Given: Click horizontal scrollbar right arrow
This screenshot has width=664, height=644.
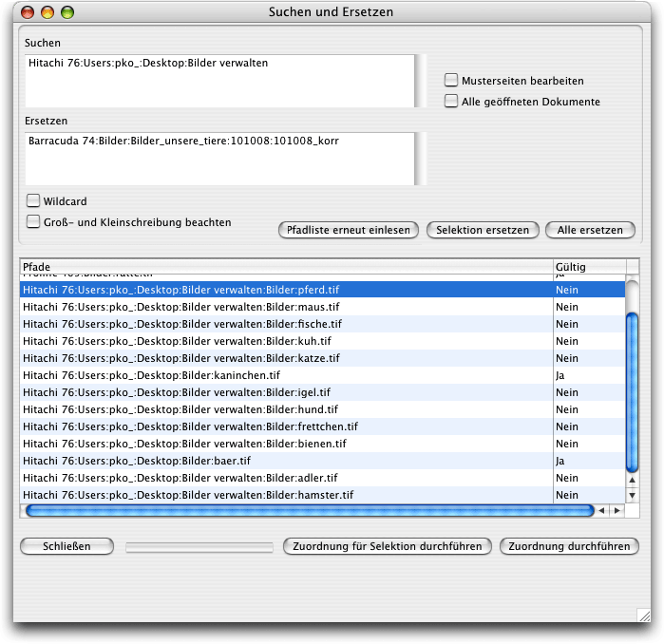Looking at the screenshot, I should coord(617,511).
